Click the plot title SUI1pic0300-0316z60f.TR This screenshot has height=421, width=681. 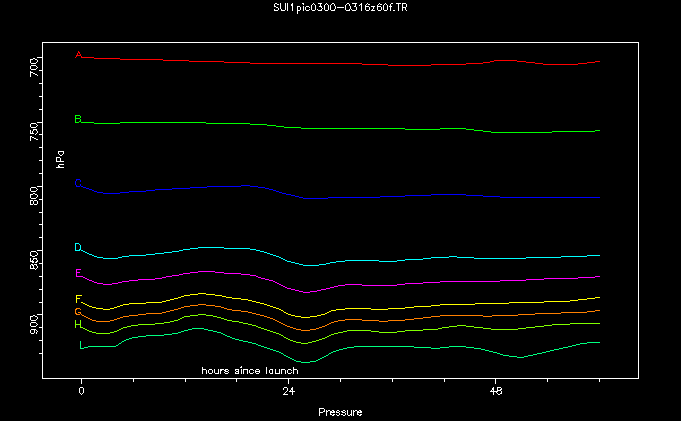340,8
